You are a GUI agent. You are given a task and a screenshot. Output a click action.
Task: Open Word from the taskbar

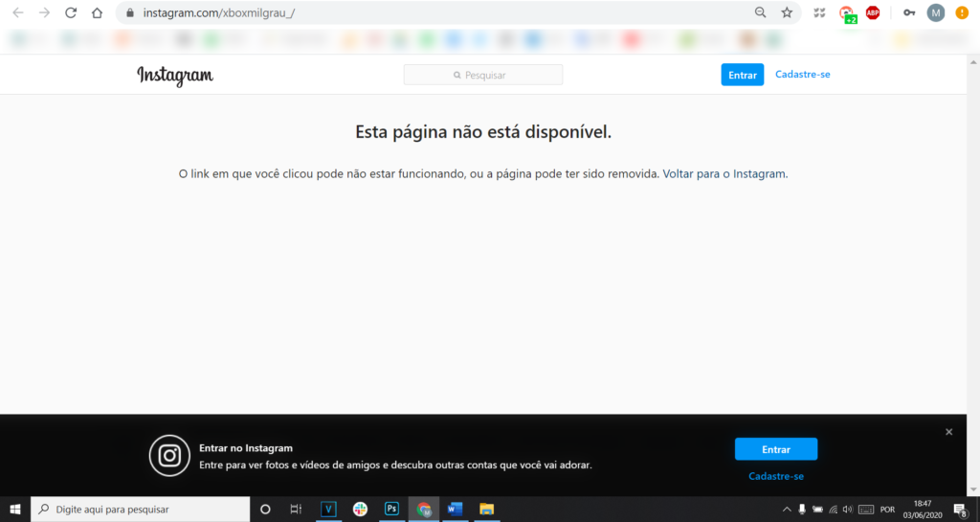point(455,509)
